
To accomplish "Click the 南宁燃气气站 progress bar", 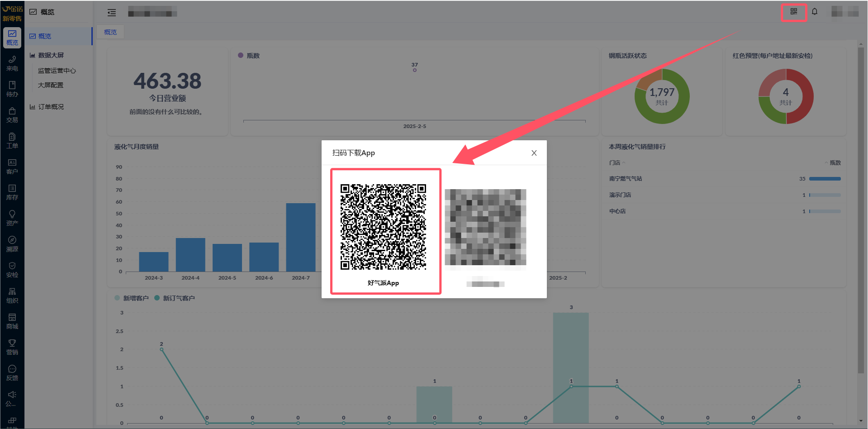I will click(x=825, y=179).
